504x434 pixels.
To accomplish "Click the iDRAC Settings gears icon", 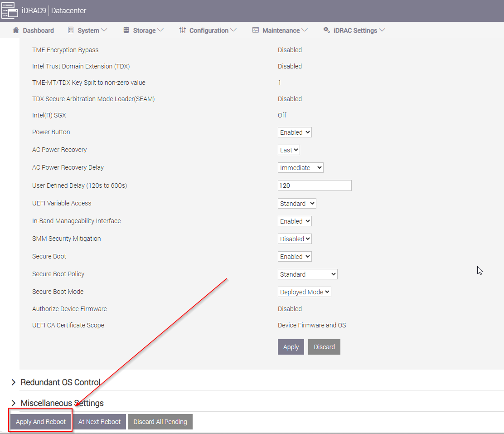I will [326, 30].
